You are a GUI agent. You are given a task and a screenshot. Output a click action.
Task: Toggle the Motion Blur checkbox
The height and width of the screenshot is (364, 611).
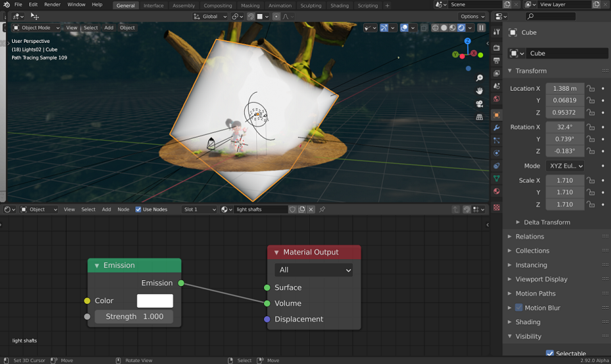pos(519,308)
